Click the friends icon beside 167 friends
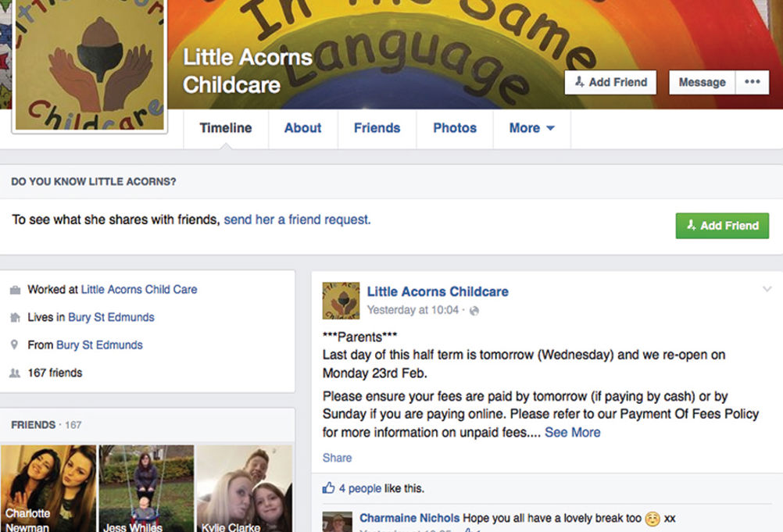 coord(15,373)
